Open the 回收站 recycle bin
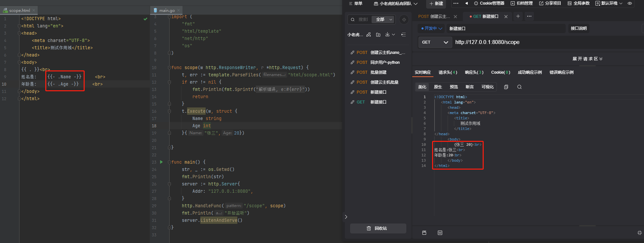 [378, 228]
